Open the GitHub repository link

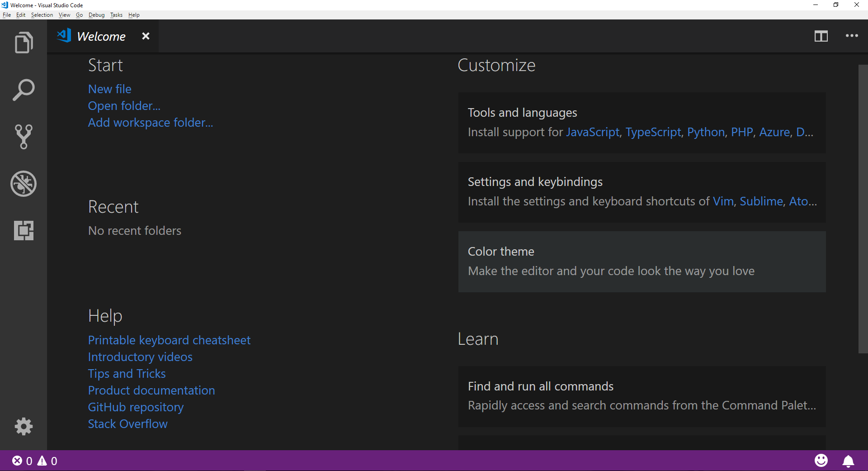click(136, 407)
